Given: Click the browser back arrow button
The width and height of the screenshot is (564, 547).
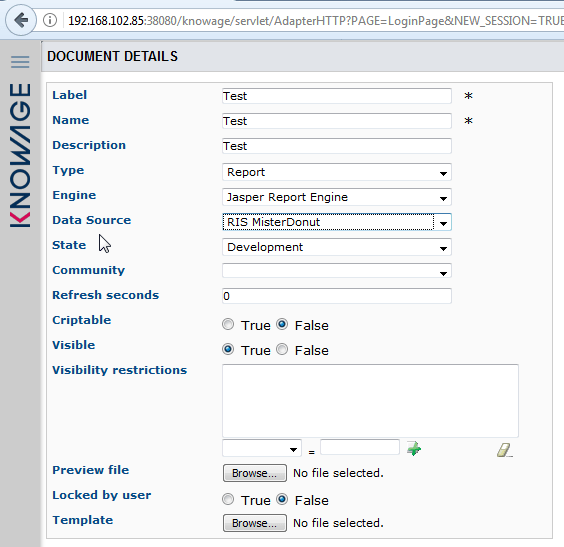Looking at the screenshot, I should pos(21,20).
